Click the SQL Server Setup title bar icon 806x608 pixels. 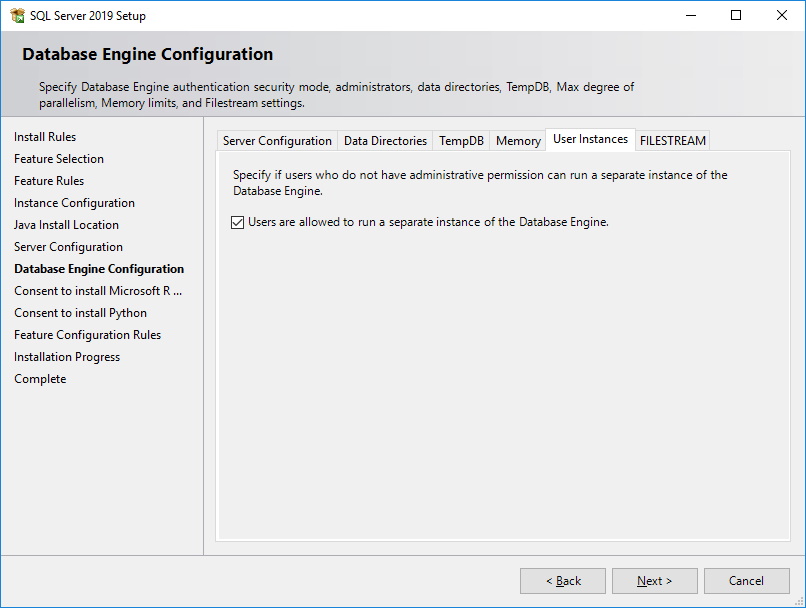tap(17, 15)
